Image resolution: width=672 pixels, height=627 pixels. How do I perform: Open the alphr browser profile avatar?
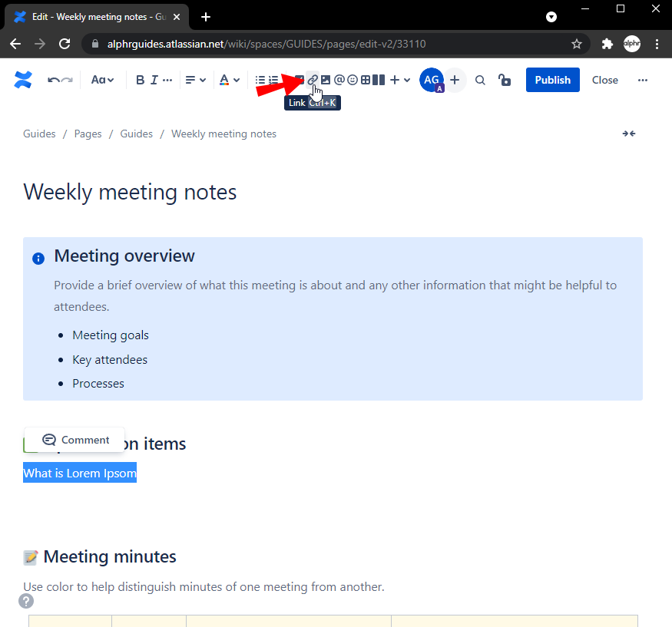[x=632, y=44]
